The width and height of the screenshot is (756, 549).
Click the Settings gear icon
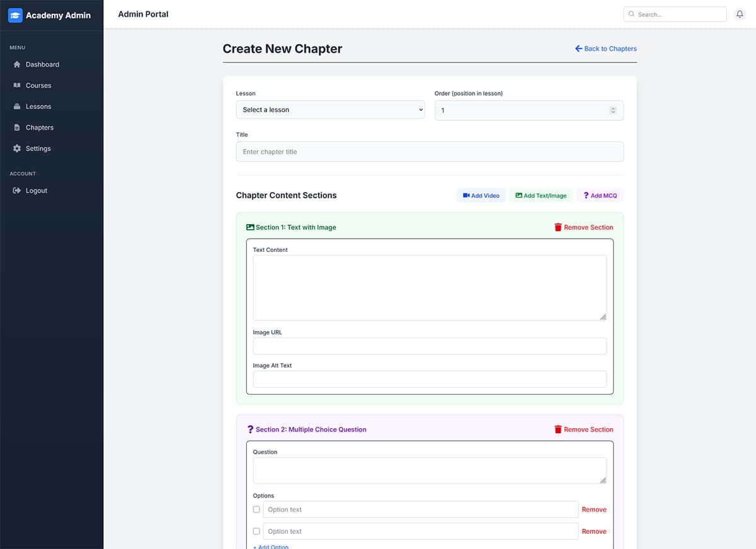pyautogui.click(x=17, y=149)
